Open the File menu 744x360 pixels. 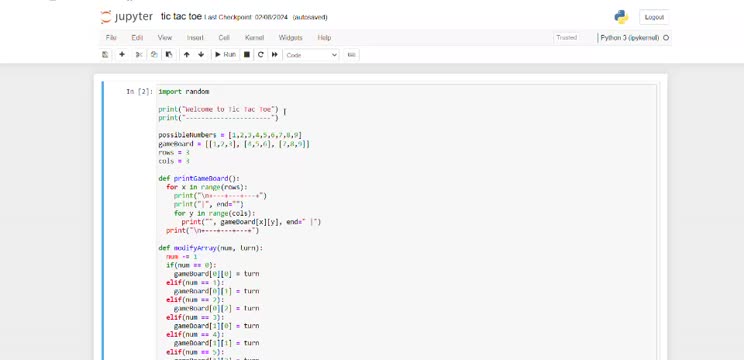pos(111,37)
